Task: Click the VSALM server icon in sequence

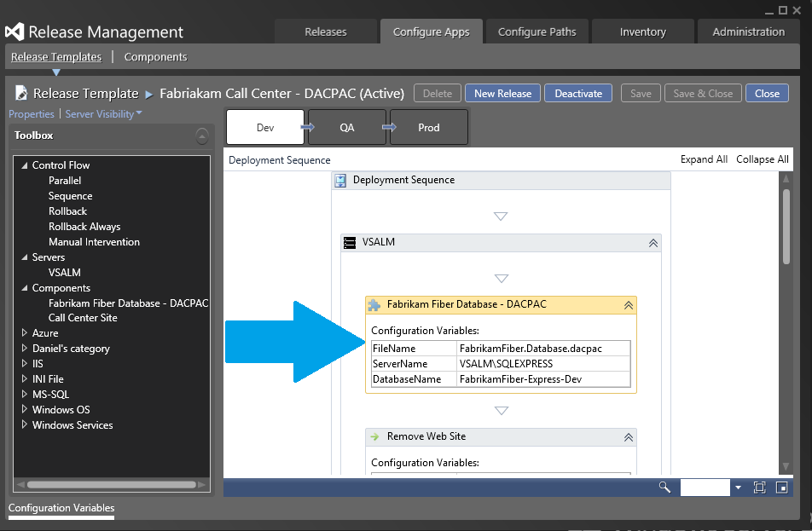Action: pyautogui.click(x=350, y=243)
